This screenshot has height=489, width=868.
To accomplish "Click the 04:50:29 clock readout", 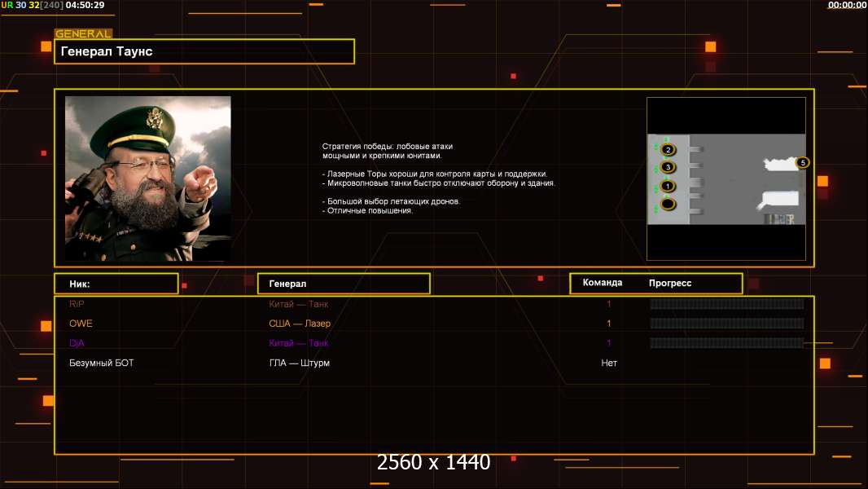I will pyautogui.click(x=85, y=5).
